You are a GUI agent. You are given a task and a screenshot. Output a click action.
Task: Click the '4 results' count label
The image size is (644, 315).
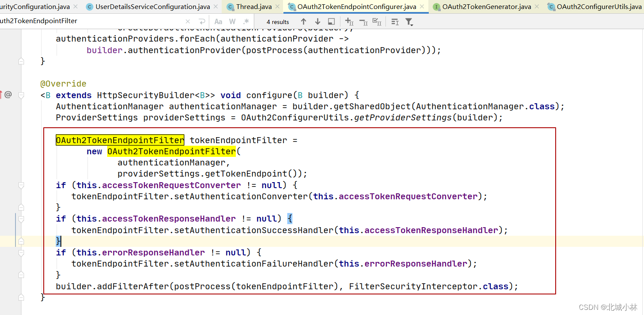point(278,22)
